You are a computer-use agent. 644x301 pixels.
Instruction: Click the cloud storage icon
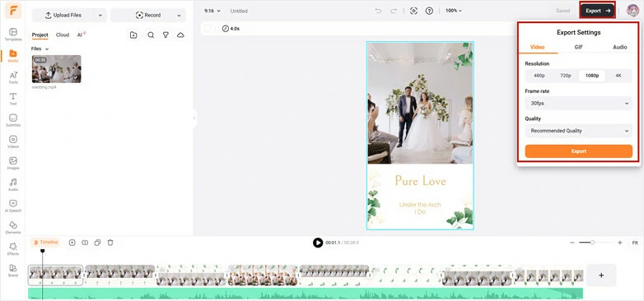click(x=180, y=35)
